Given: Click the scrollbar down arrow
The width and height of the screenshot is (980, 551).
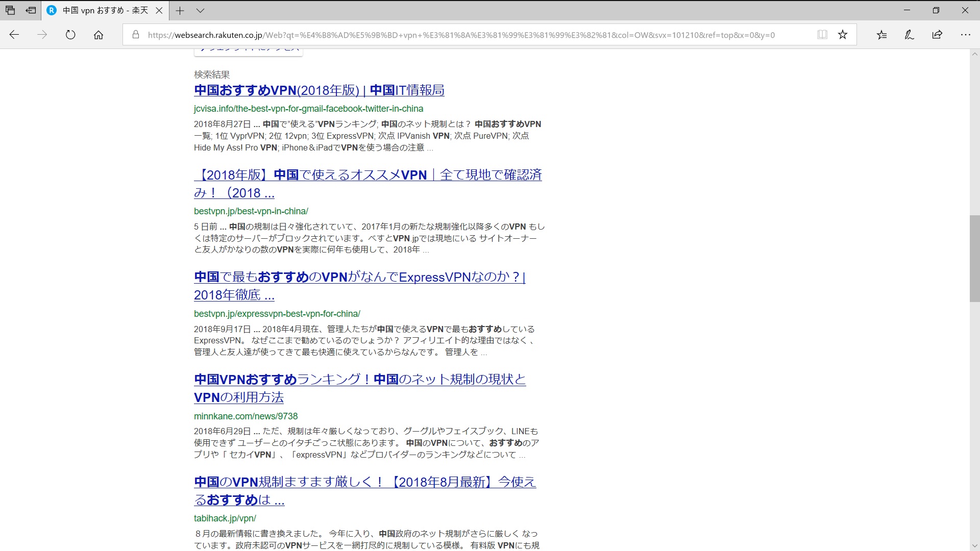Looking at the screenshot, I should click(974, 546).
